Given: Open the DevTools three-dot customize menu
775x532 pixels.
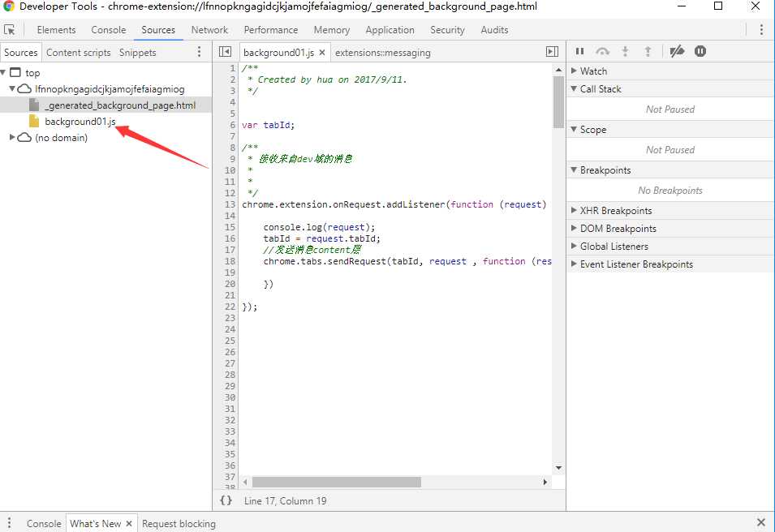Looking at the screenshot, I should coord(761,30).
